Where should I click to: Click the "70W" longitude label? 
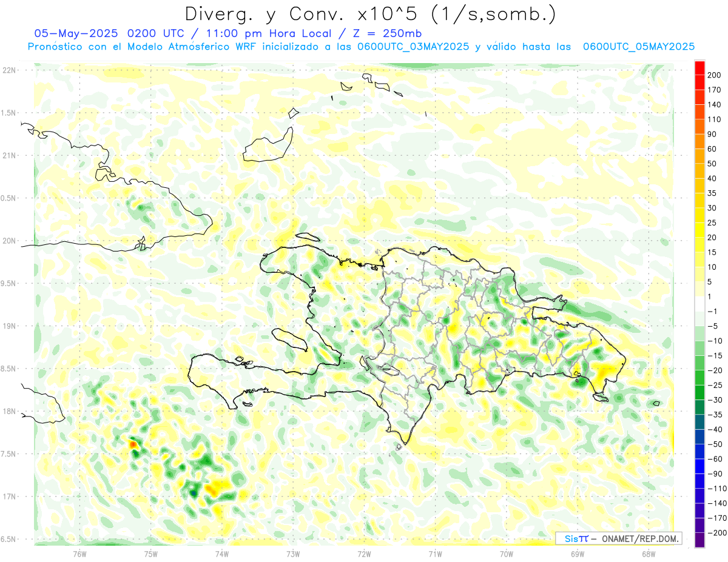(507, 554)
